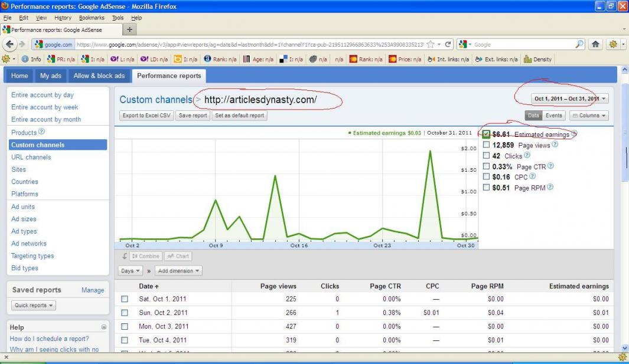Select the Sat, Oct 1, 2011 row checkbox
The height and width of the screenshot is (364, 629).
tap(125, 299)
